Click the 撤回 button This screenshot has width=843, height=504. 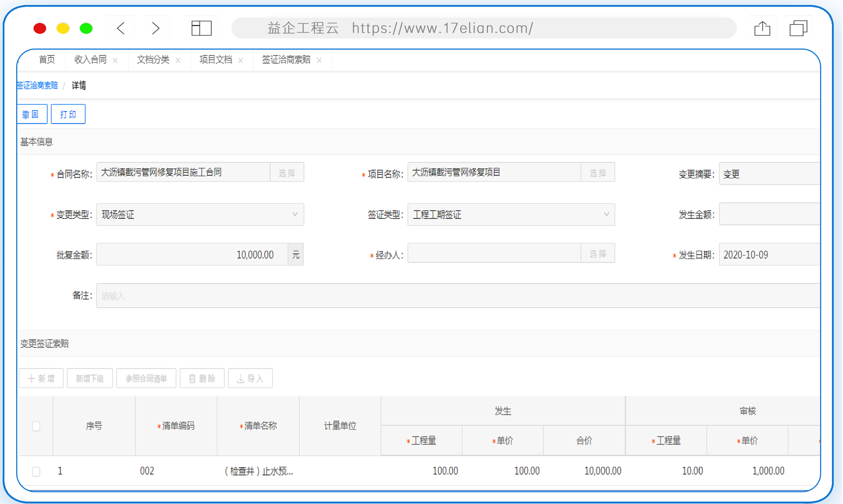tap(32, 114)
